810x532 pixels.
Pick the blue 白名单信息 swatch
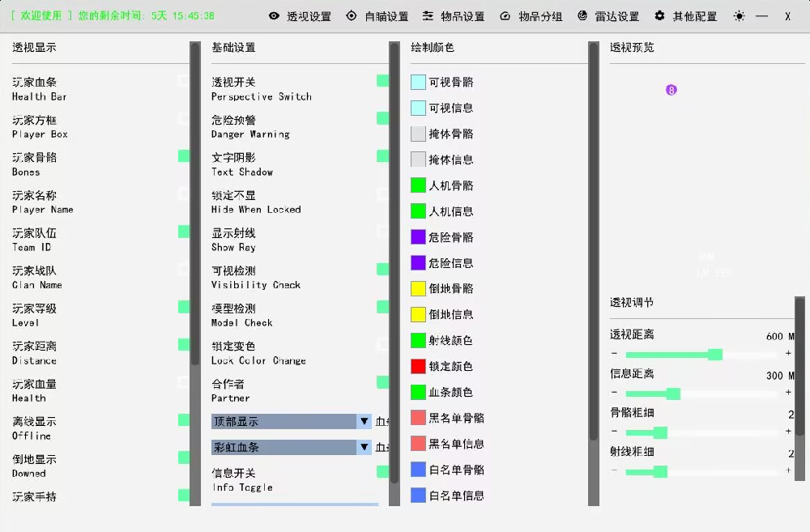tap(418, 496)
